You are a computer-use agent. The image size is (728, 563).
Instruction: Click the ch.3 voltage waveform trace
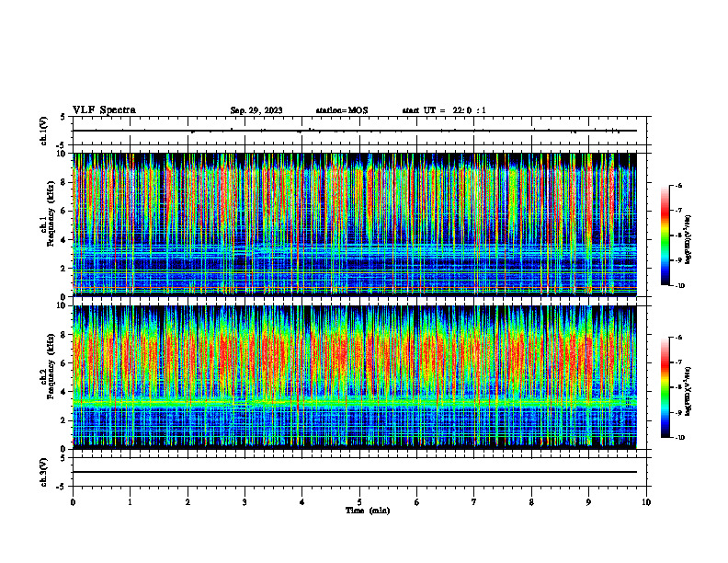pos(355,472)
